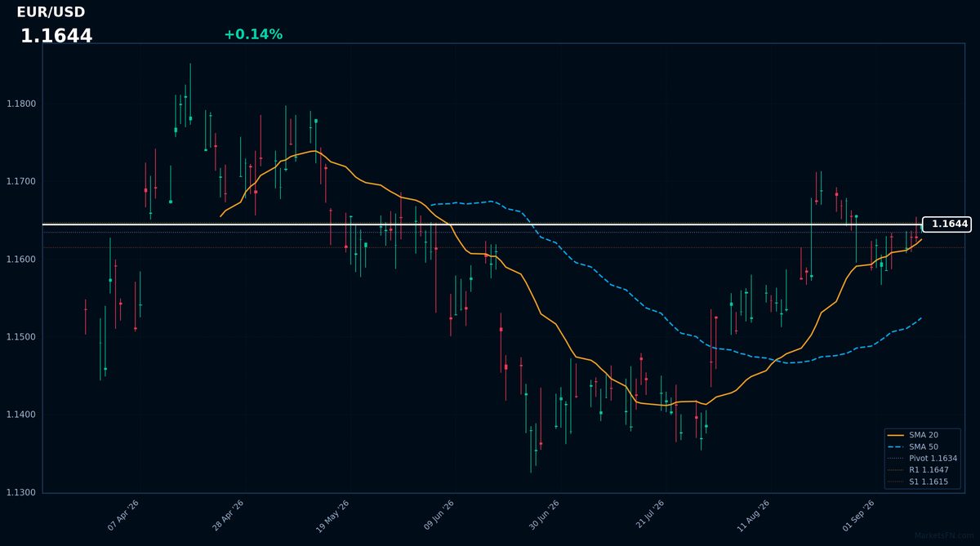Viewport: 980px width, 546px height.
Task: Click the 1.1644 current price header
Action: pos(56,36)
